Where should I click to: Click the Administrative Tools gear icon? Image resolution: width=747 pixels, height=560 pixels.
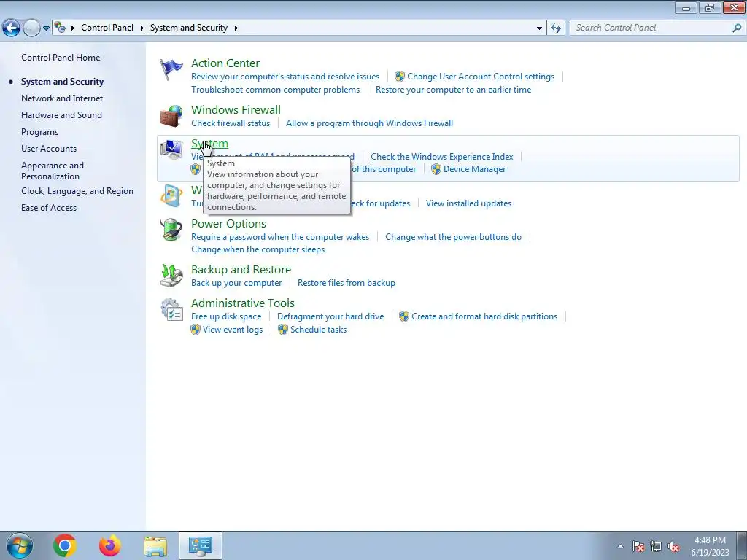171,309
